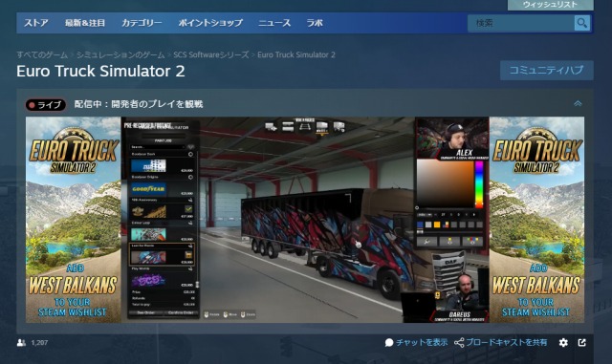Click the 1,207 viewer count

(39, 343)
